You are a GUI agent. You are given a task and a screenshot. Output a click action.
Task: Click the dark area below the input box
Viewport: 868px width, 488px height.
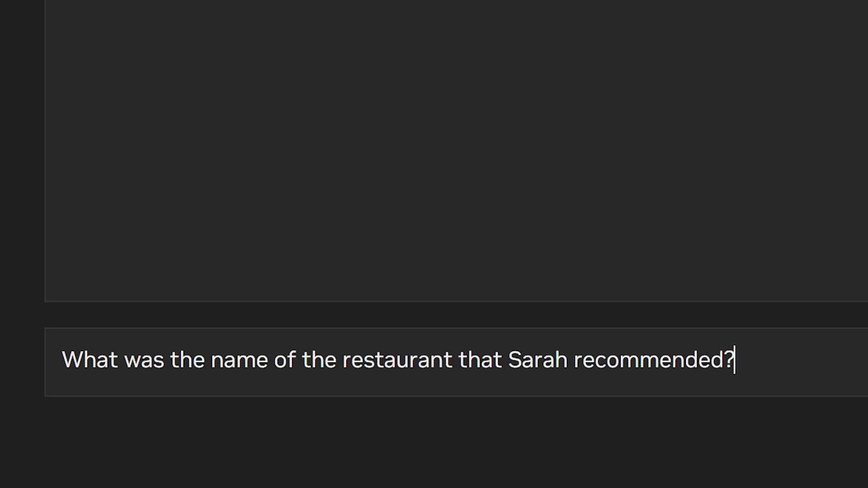click(x=452, y=443)
